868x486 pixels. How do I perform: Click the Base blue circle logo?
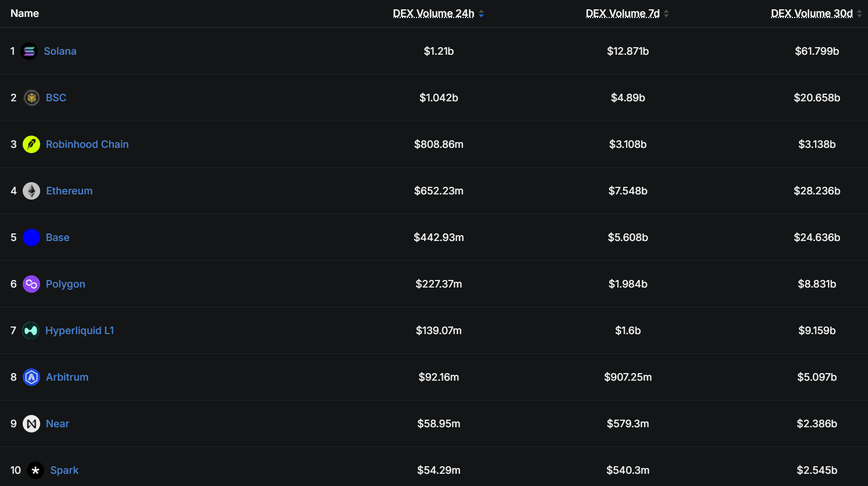click(x=31, y=237)
